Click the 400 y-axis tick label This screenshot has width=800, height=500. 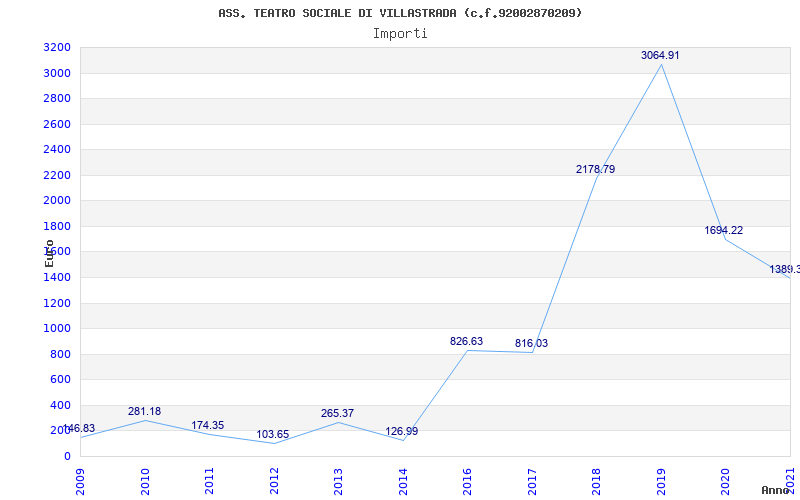61,405
